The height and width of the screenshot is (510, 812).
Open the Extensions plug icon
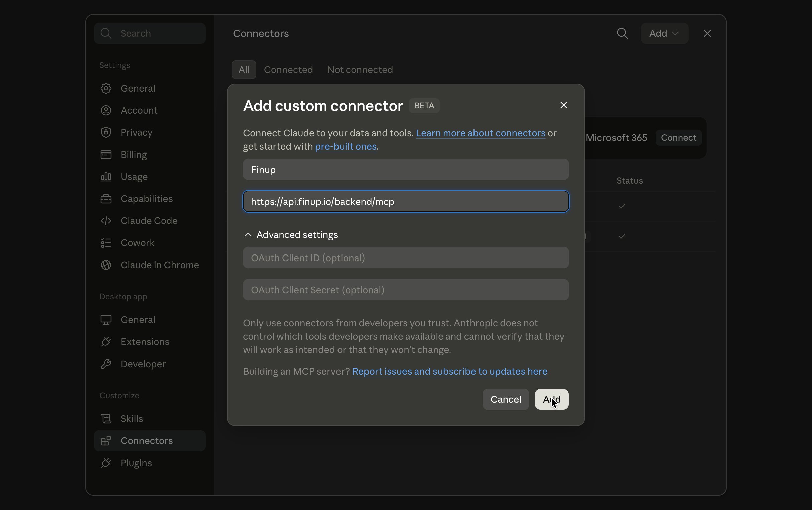[106, 342]
